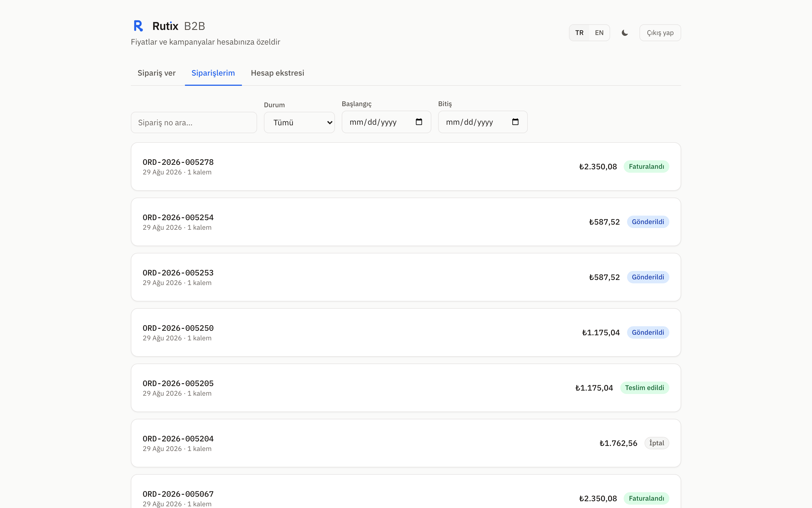Click ₺2.350,08 amount on order 005278
The image size is (812, 508).
point(598,167)
